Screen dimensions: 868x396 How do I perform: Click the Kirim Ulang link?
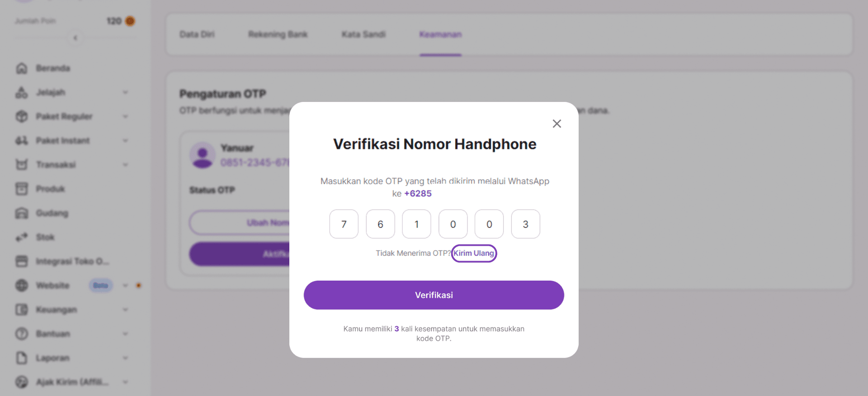[x=474, y=253]
